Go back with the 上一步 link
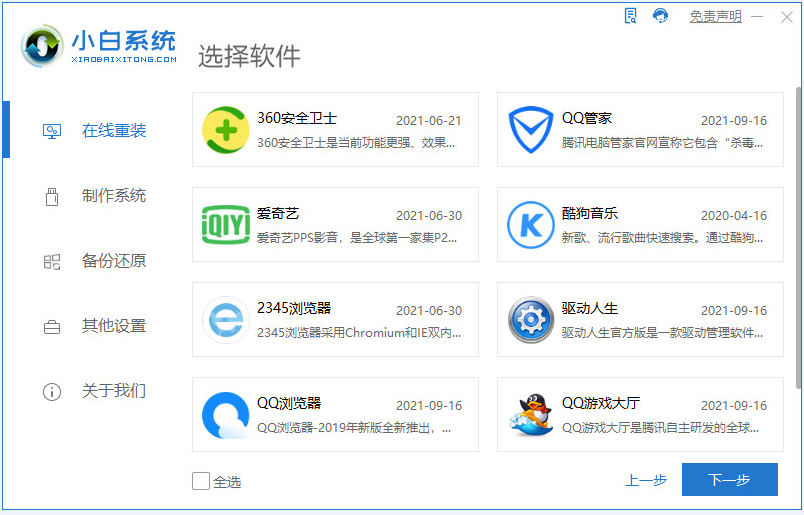 [x=646, y=480]
